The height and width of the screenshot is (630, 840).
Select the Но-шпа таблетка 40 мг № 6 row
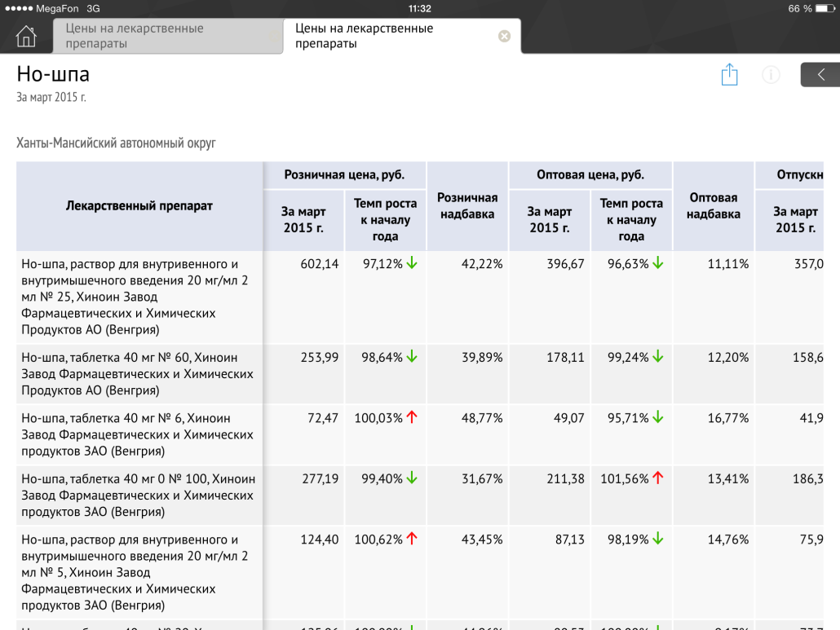[139, 434]
